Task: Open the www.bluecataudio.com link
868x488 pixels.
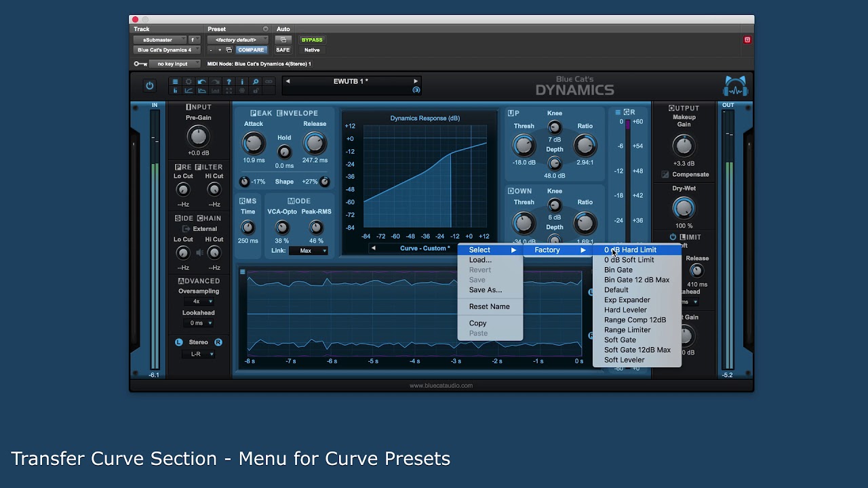Action: [x=441, y=386]
